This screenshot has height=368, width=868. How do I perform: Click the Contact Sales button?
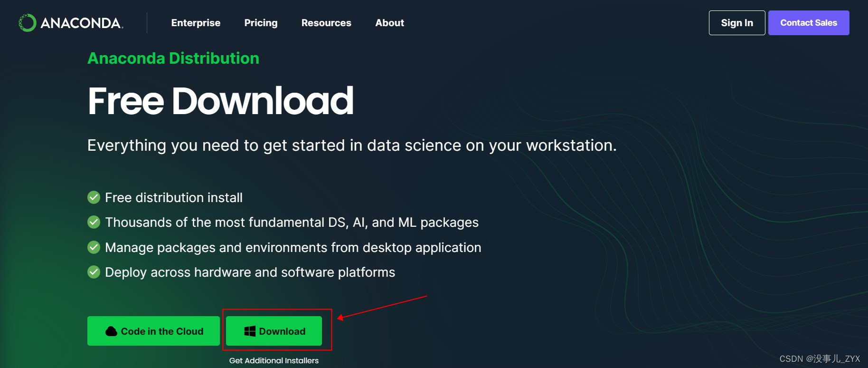point(809,23)
